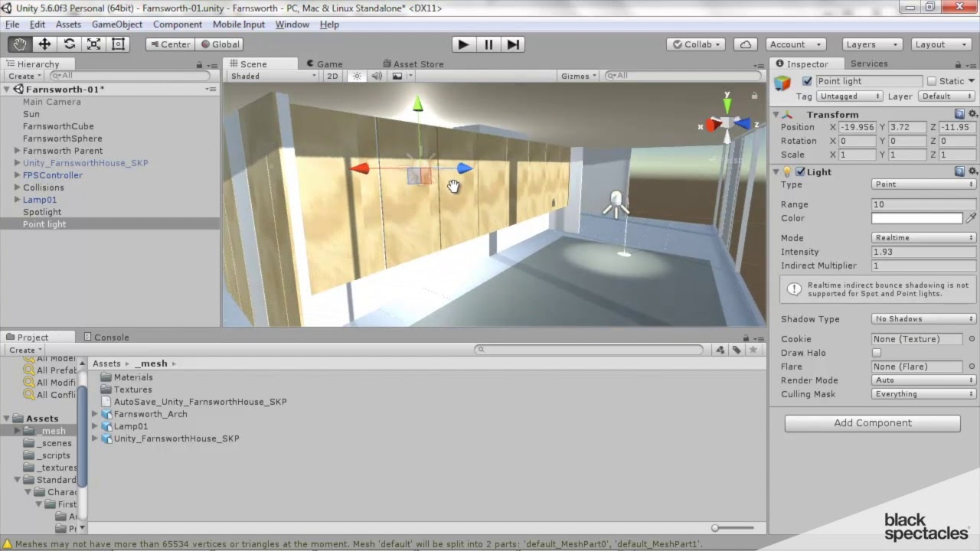The image size is (980, 551).
Task: Open the Tag dropdown
Action: 850,96
